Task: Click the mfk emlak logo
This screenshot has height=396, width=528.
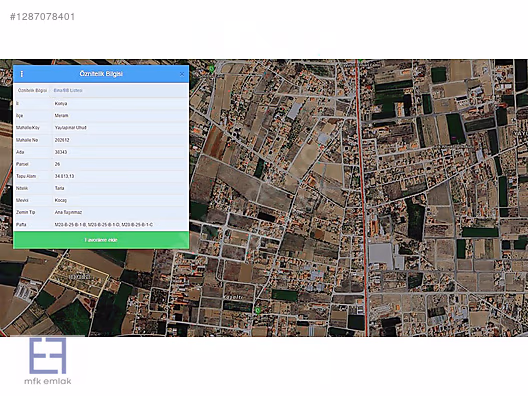Action: [x=48, y=361]
